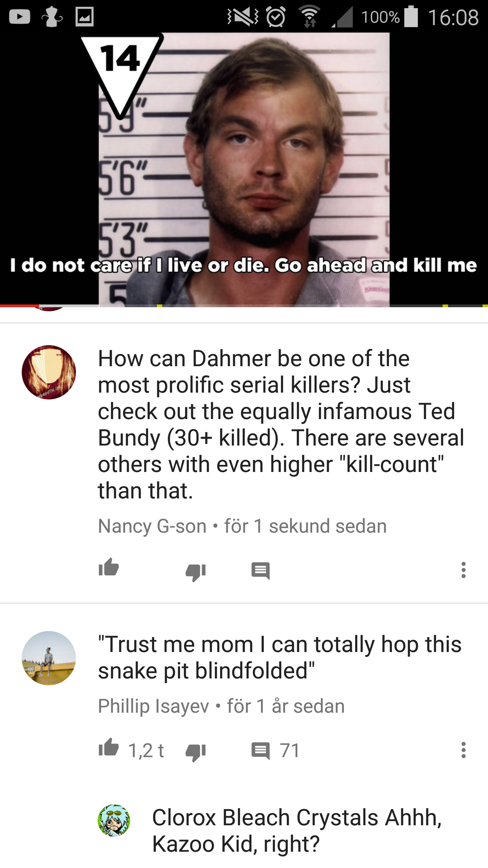488x868 pixels.
Task: Open the overflow menu on Phillip Isayev's comment
Action: click(463, 750)
